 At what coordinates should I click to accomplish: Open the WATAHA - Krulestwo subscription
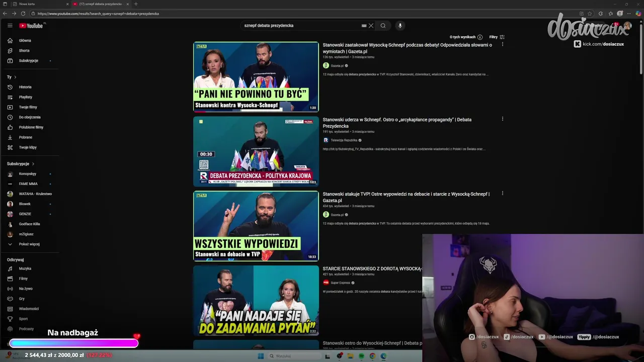pos(35,194)
